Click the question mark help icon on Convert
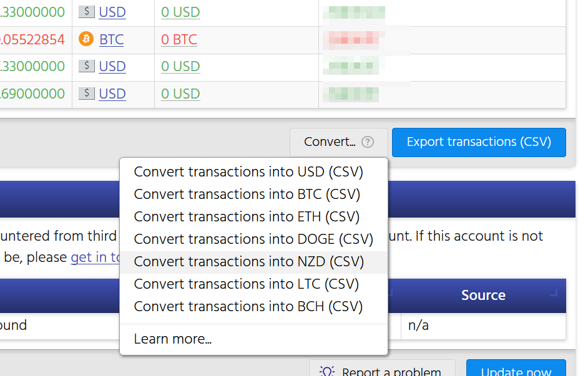This screenshot has width=588, height=376. tap(368, 142)
